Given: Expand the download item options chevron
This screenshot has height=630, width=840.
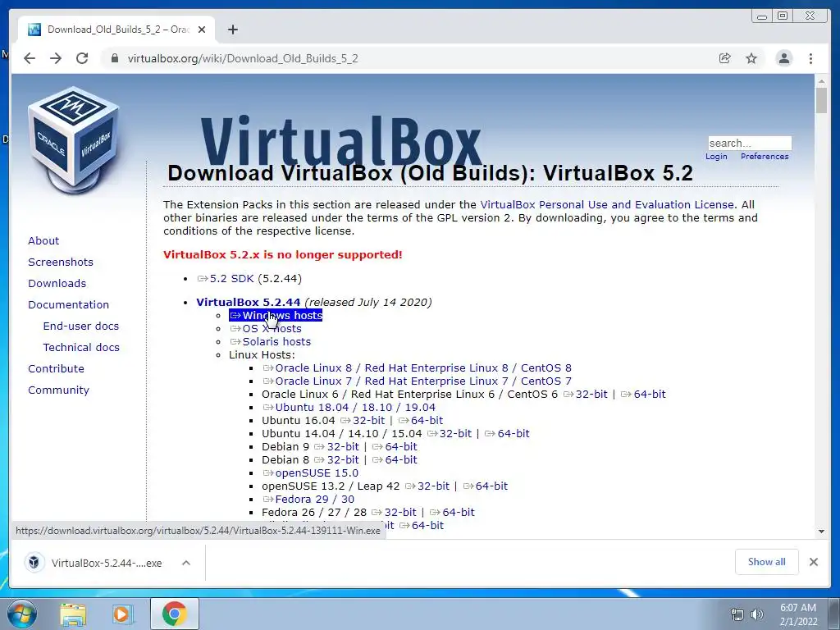Looking at the screenshot, I should pyautogui.click(x=186, y=563).
